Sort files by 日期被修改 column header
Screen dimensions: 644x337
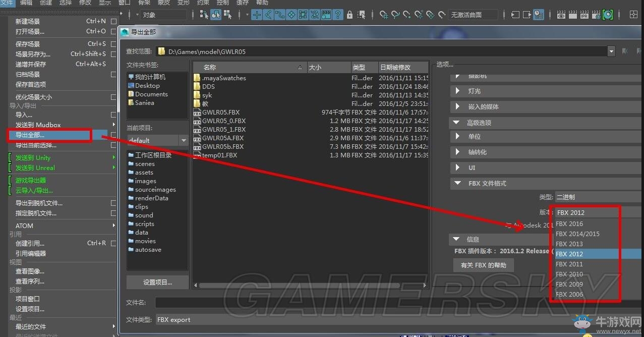[403, 67]
